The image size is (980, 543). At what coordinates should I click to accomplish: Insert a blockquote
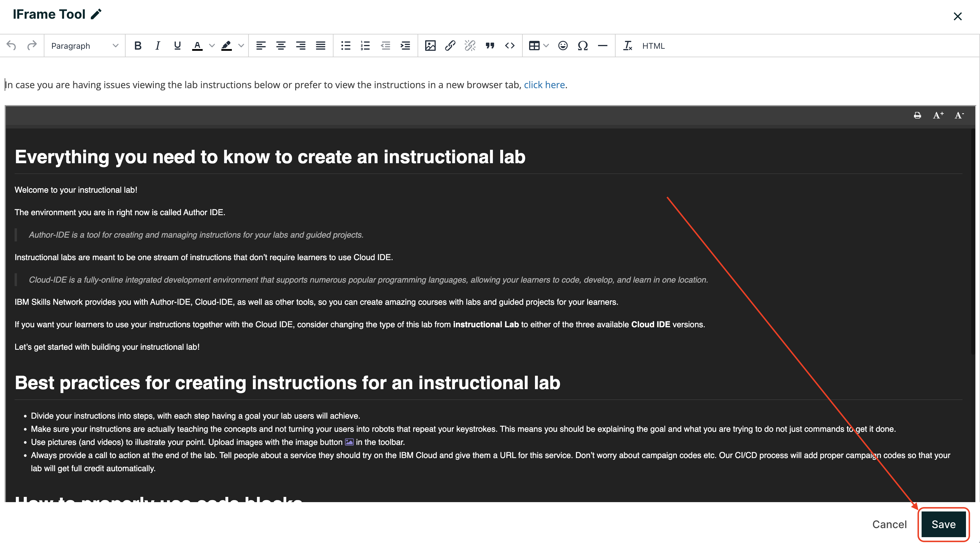coord(490,46)
